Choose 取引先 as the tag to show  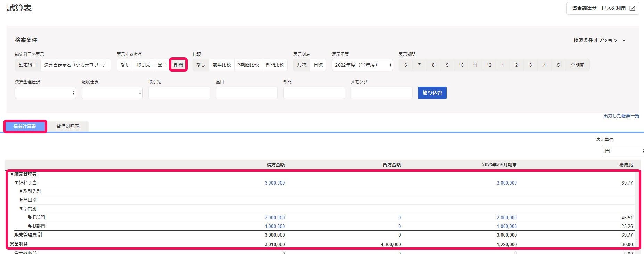(144, 65)
